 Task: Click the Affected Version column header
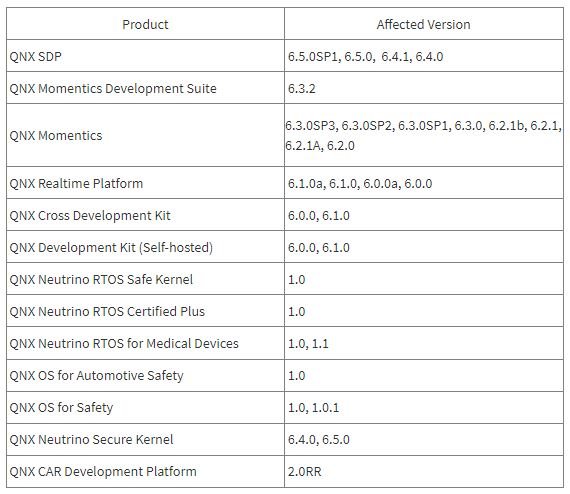point(424,24)
